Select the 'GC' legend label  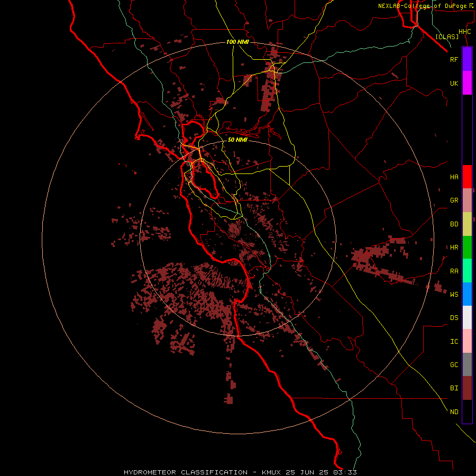pyautogui.click(x=454, y=364)
